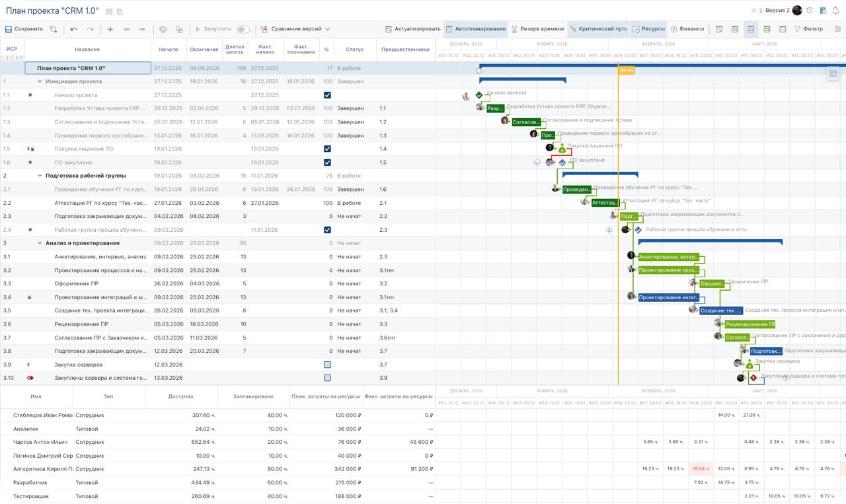
Task: Click the Сохранить button
Action: pos(24,29)
